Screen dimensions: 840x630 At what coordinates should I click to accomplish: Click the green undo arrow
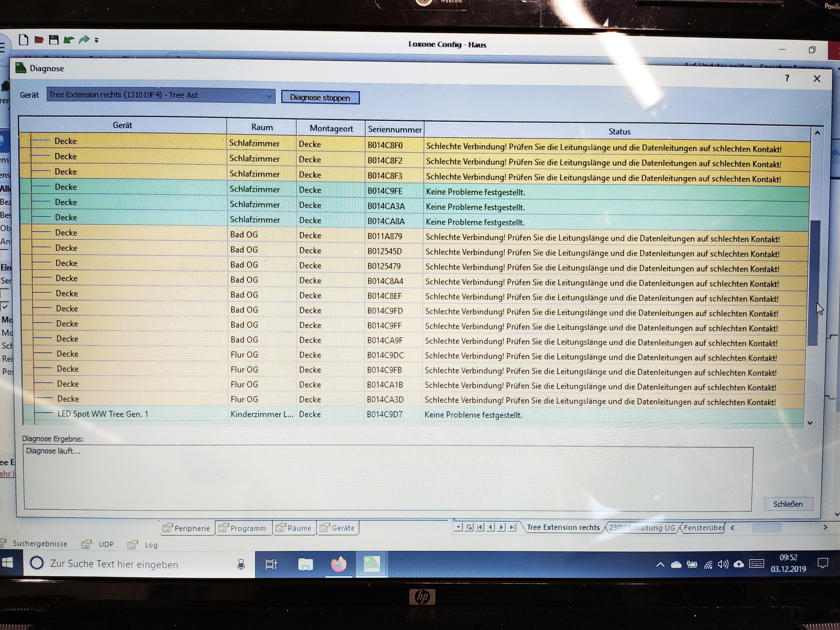pos(69,39)
